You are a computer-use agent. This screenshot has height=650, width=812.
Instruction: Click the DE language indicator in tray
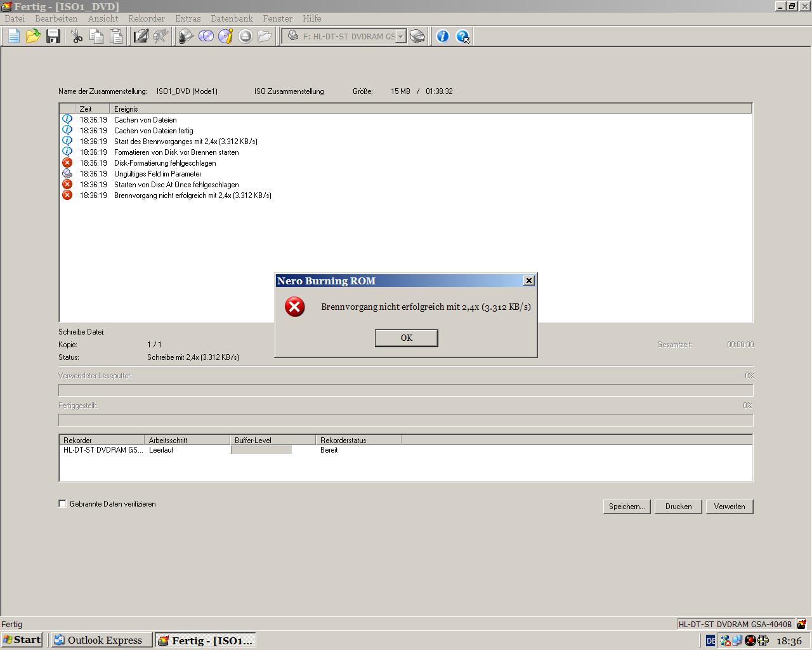[710, 640]
